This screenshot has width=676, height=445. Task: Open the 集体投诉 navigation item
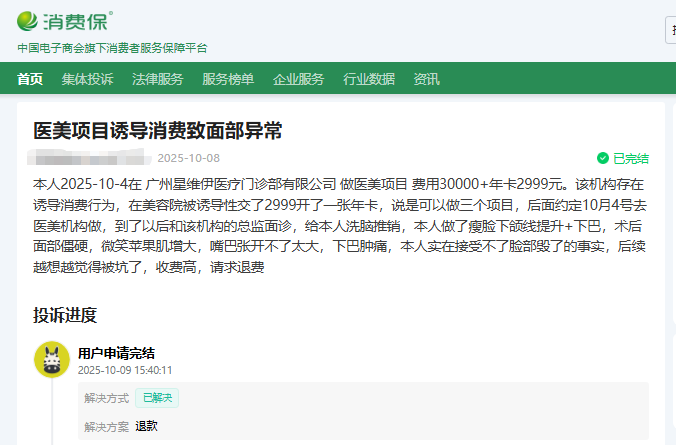(x=87, y=79)
